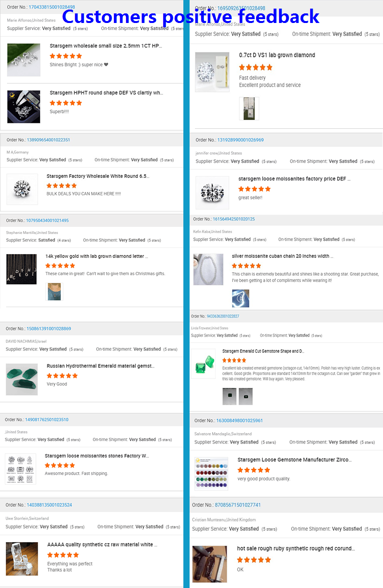View the 0.7ct lab grown diamond product image
Viewport: 383px width, 588px height.
212,72
